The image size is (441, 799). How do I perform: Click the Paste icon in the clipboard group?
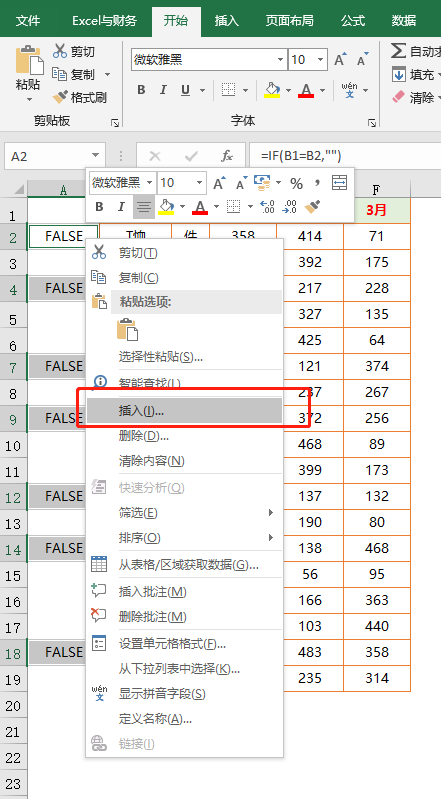coord(29,60)
